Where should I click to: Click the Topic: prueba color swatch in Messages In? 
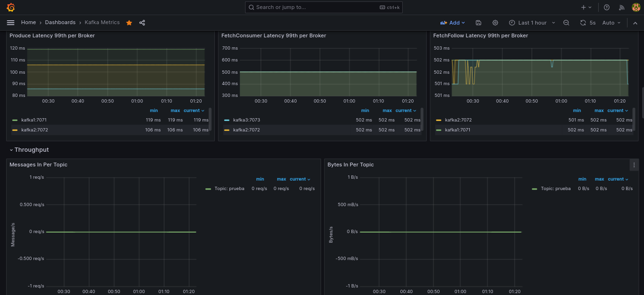(208, 189)
